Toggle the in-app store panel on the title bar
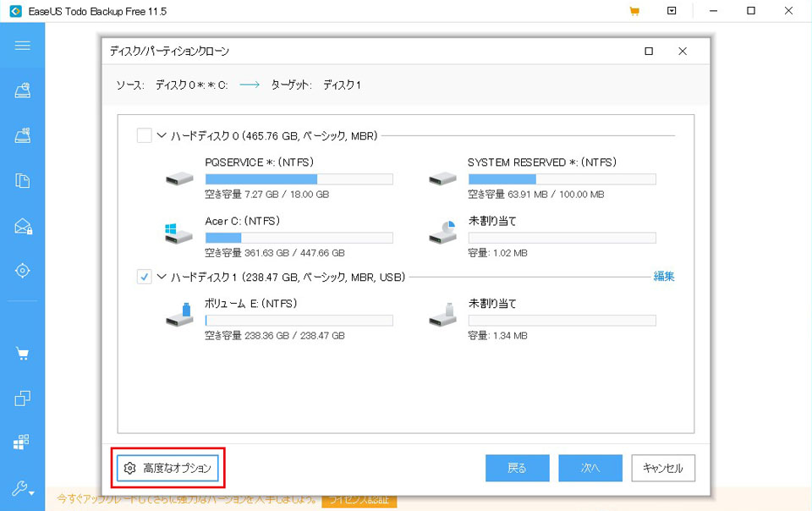This screenshot has width=812, height=511. point(634,11)
